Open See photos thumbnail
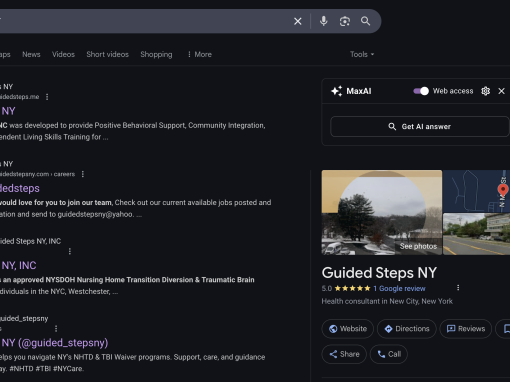 pos(382,213)
